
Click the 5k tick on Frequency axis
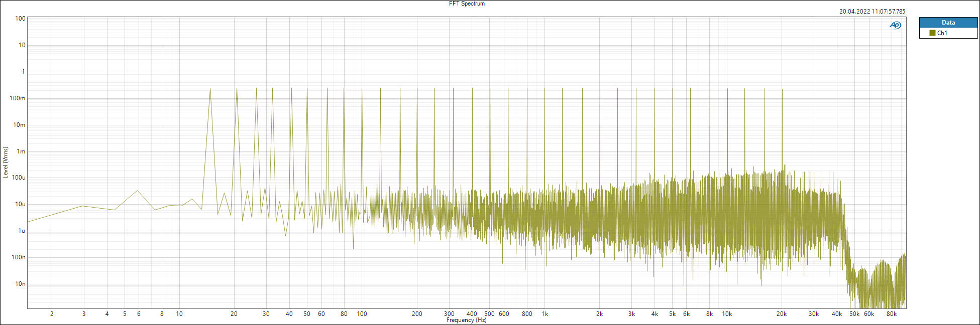[672, 314]
